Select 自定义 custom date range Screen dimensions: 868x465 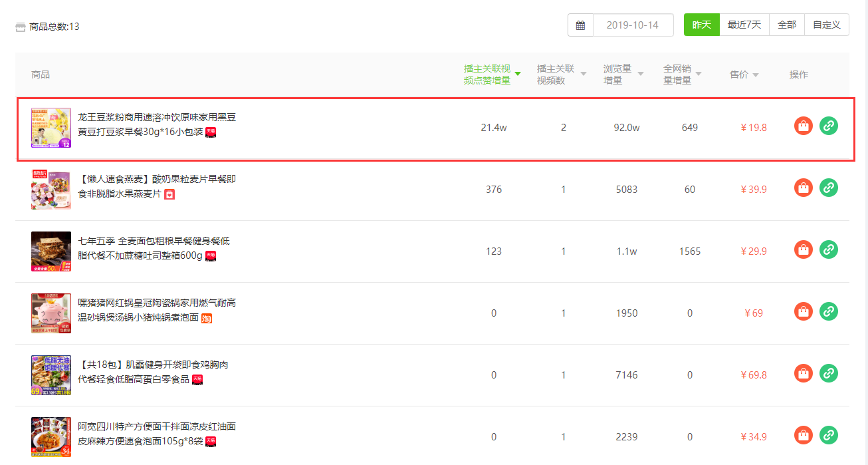827,25
